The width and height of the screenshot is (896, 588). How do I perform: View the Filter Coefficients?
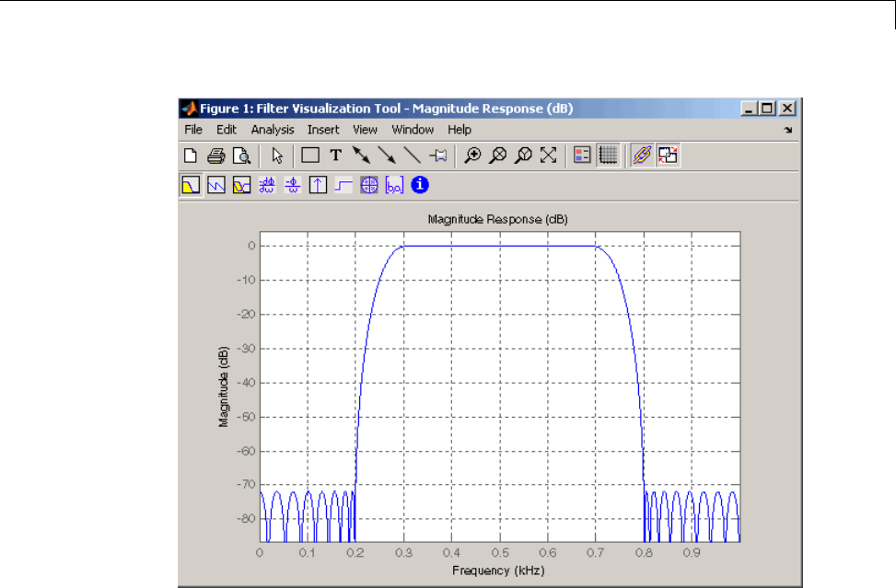coord(394,185)
